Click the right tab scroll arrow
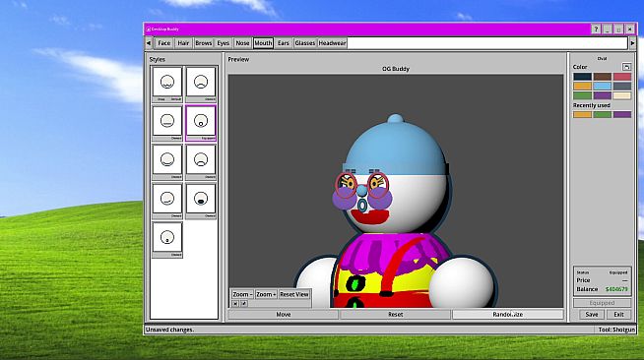644x360 pixels. 632,43
